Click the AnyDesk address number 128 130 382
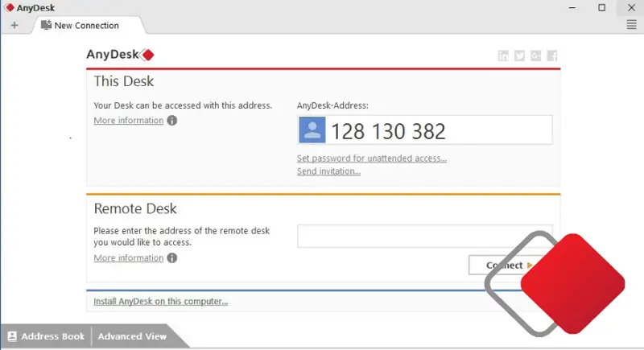644x350 pixels. click(x=388, y=131)
